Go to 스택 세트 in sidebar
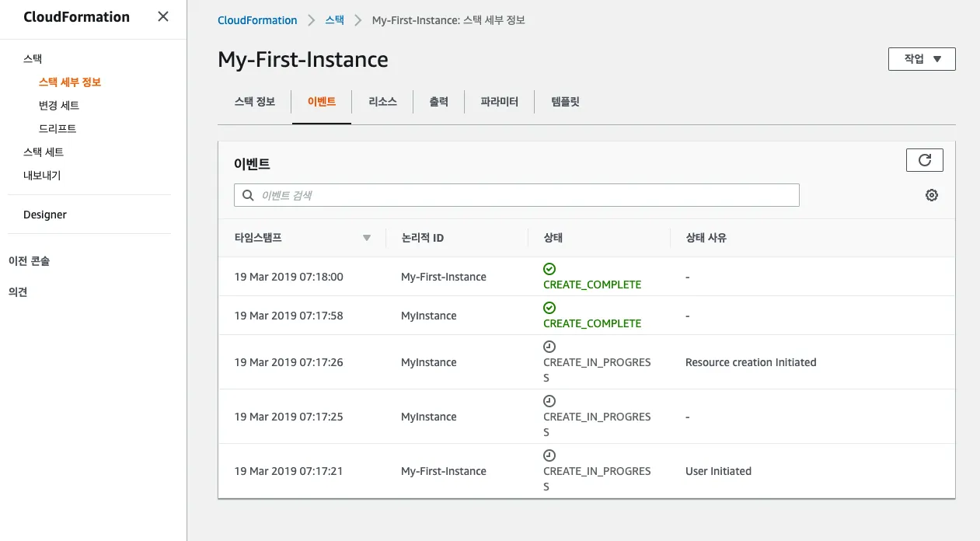 (44, 152)
